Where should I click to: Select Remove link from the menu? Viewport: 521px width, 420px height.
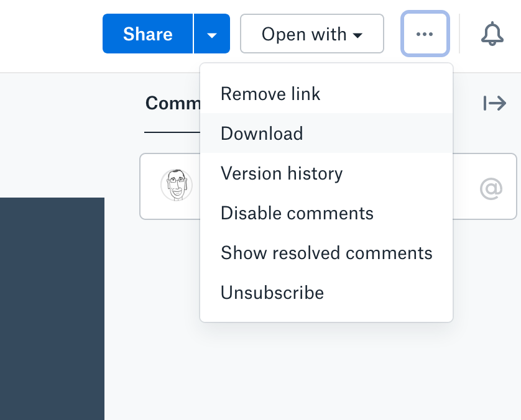[x=270, y=94]
